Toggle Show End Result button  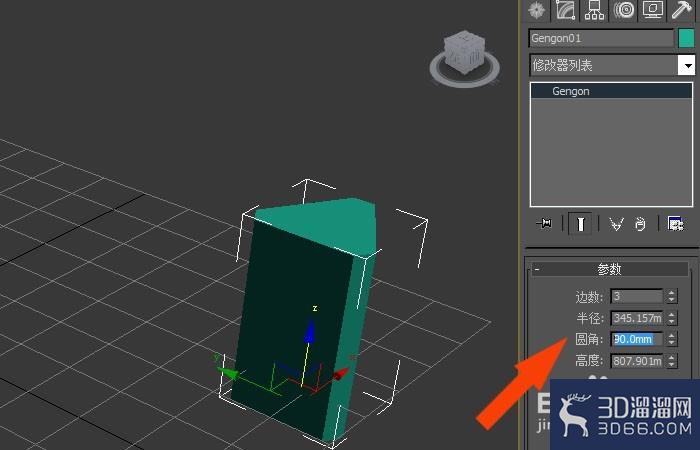pos(580,224)
